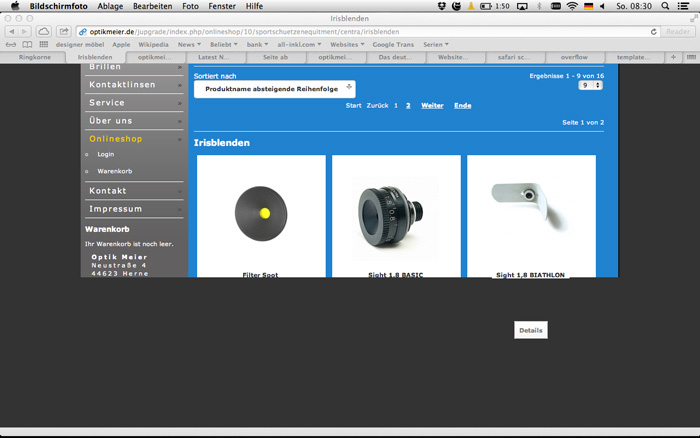Image resolution: width=700 pixels, height=438 pixels.
Task: Click the Weiter pagination link
Action: click(432, 105)
